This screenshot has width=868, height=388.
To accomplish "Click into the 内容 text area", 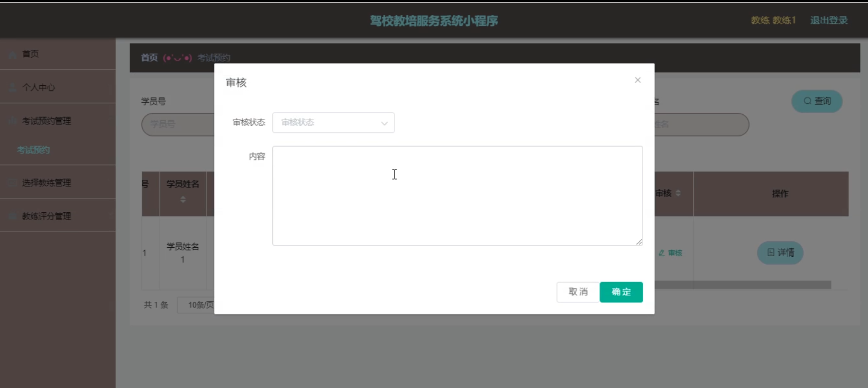I will (458, 196).
